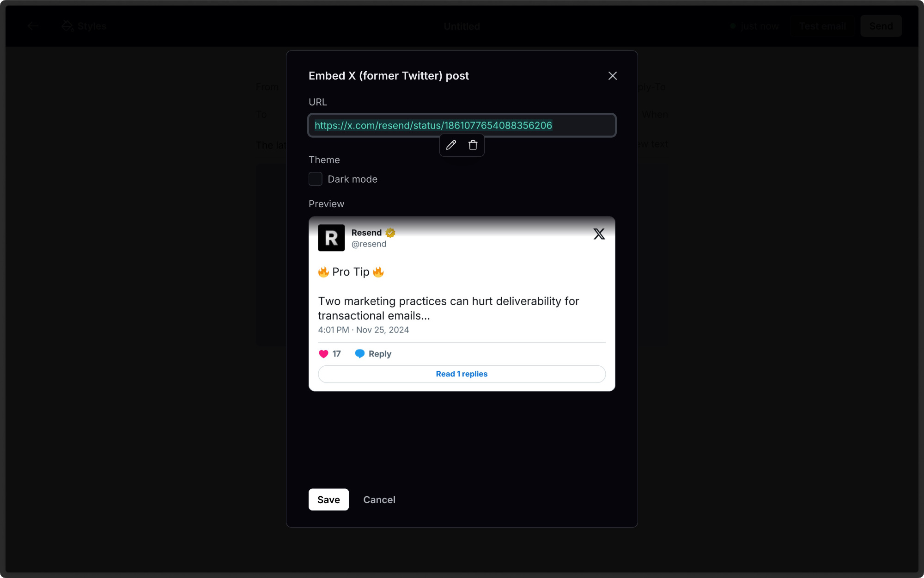Click the X logo in tweet preview
The width and height of the screenshot is (924, 578).
tap(599, 234)
